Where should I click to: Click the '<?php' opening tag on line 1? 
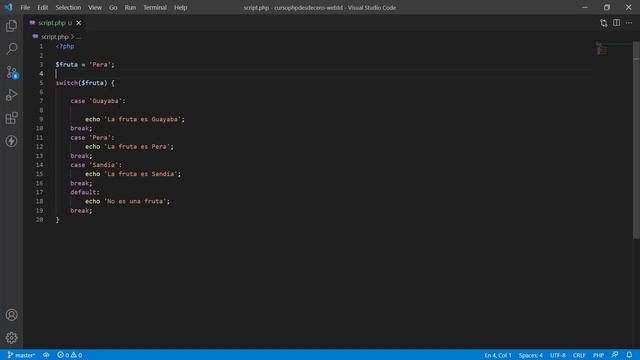click(x=65, y=46)
